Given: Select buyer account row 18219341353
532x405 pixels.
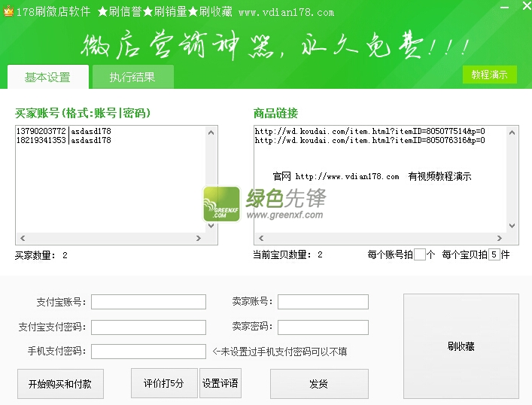Looking at the screenshot, I should coord(64,140).
